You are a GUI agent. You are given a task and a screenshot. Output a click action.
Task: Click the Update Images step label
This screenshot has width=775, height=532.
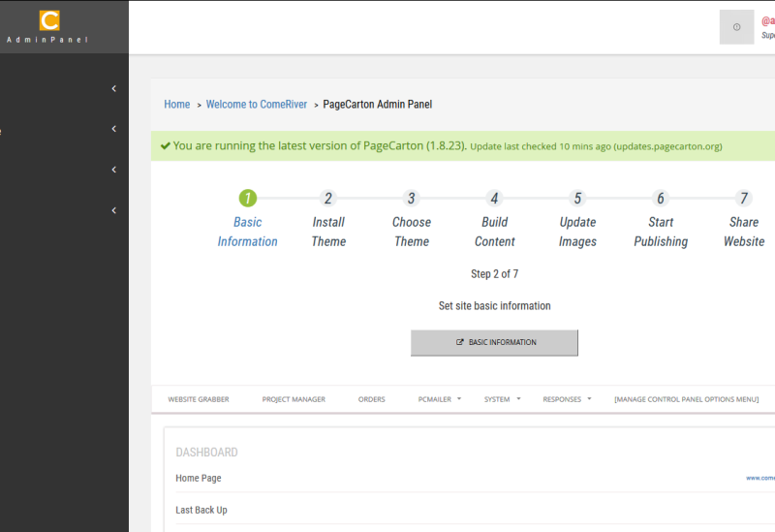point(577,232)
